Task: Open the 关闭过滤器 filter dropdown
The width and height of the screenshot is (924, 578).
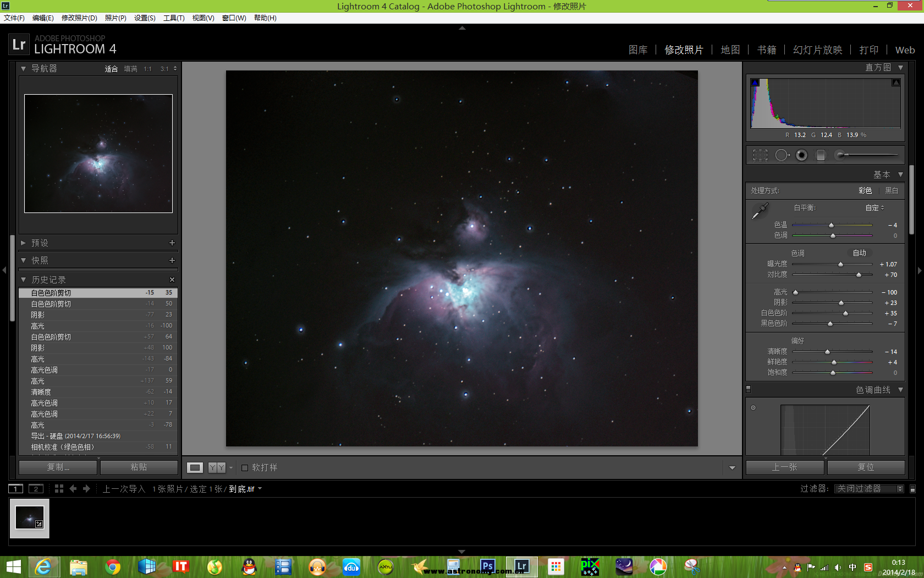Action: pyautogui.click(x=869, y=489)
